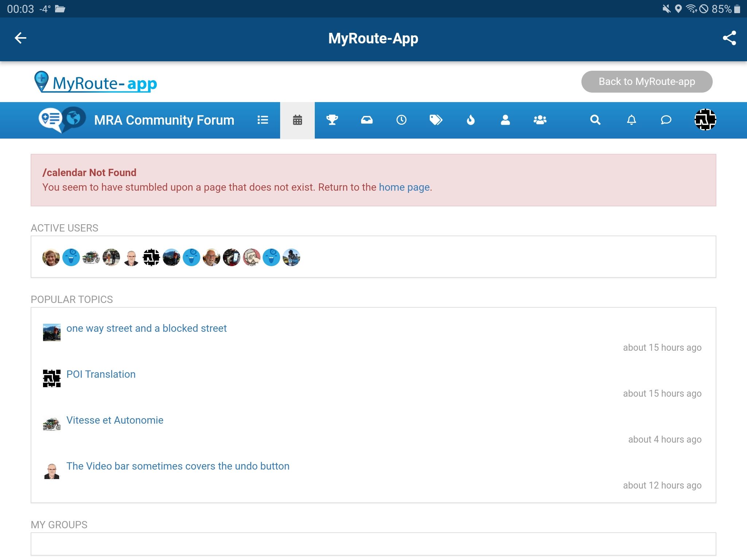Tap the folder icon in status bar
Image resolution: width=747 pixels, height=560 pixels.
(60, 9)
